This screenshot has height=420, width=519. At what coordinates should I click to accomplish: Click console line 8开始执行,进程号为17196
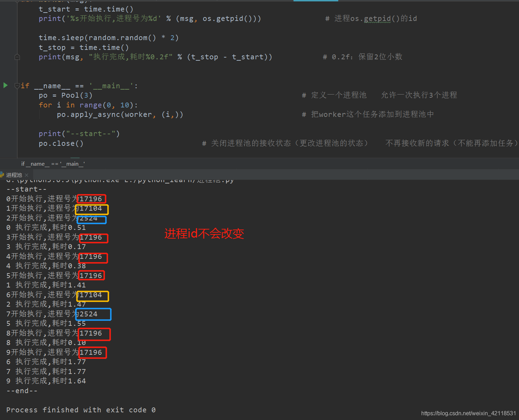tap(54, 333)
